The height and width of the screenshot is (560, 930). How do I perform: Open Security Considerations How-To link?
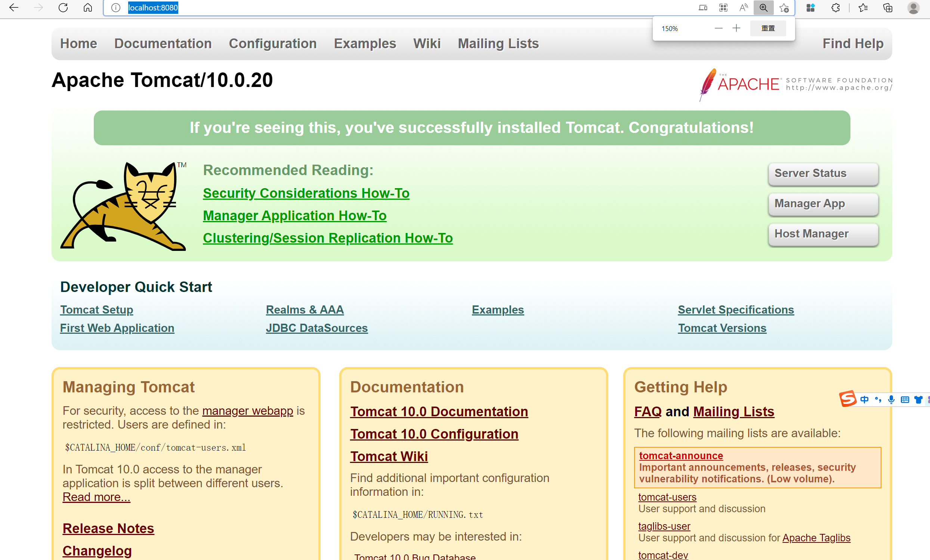[306, 193]
